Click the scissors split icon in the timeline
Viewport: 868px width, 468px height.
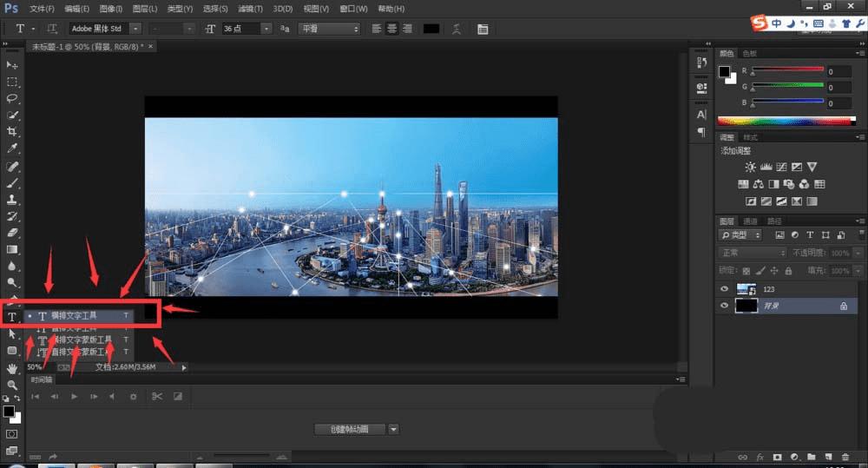point(157,397)
